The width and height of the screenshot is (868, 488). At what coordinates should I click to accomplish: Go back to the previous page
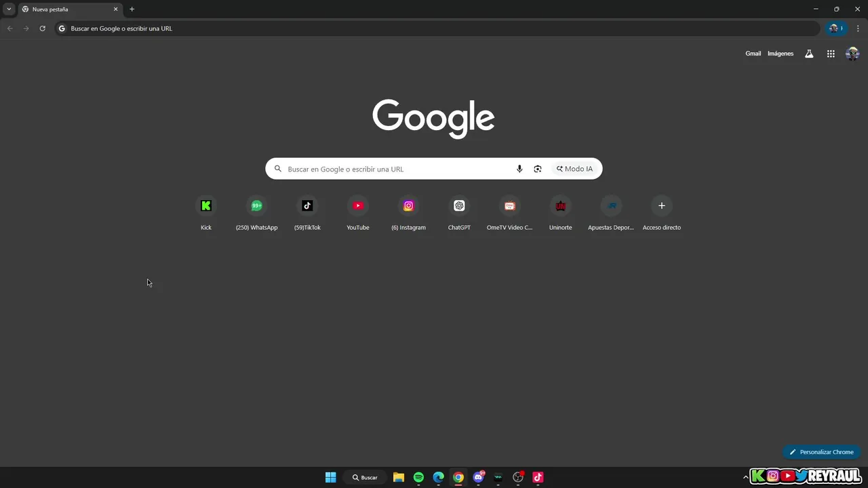(9, 28)
